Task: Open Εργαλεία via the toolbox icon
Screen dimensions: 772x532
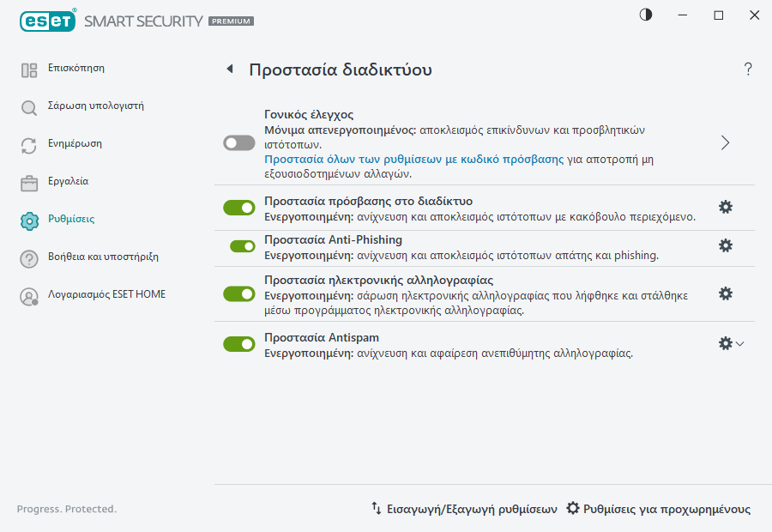Action: coord(28,181)
